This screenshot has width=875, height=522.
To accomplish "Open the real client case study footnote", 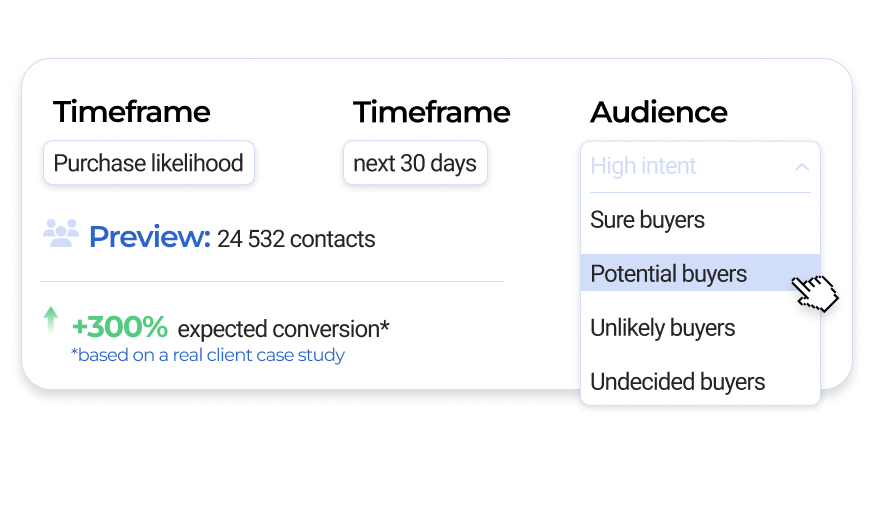I will [x=208, y=355].
